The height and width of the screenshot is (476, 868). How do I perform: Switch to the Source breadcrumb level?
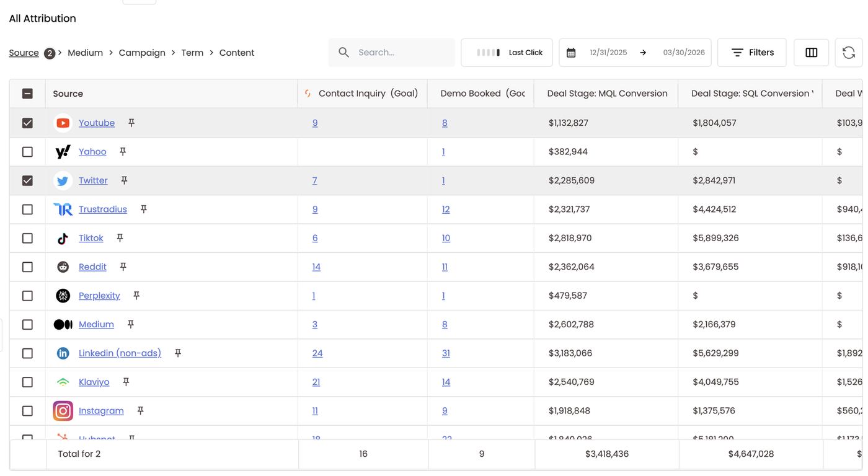pyautogui.click(x=24, y=53)
